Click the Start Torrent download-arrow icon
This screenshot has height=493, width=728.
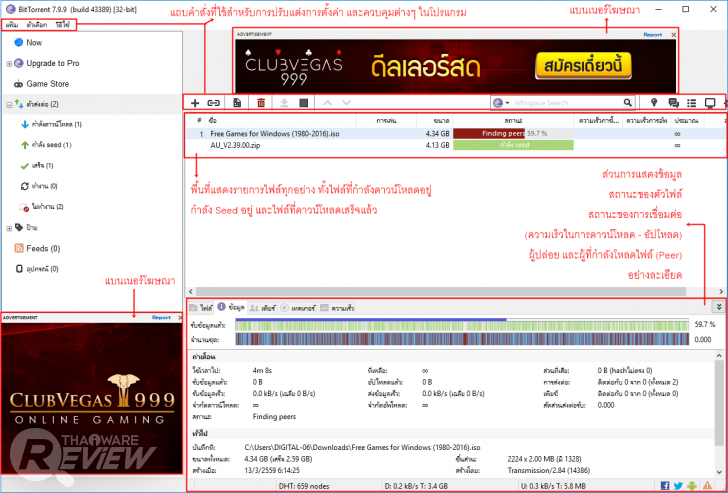284,103
